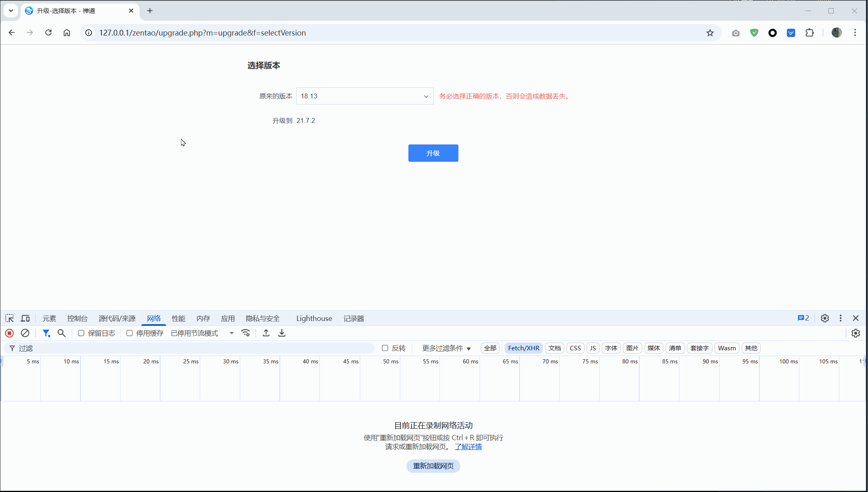The image size is (868, 492).
Task: Enable the 保留日志 checkbox
Action: tap(81, 333)
